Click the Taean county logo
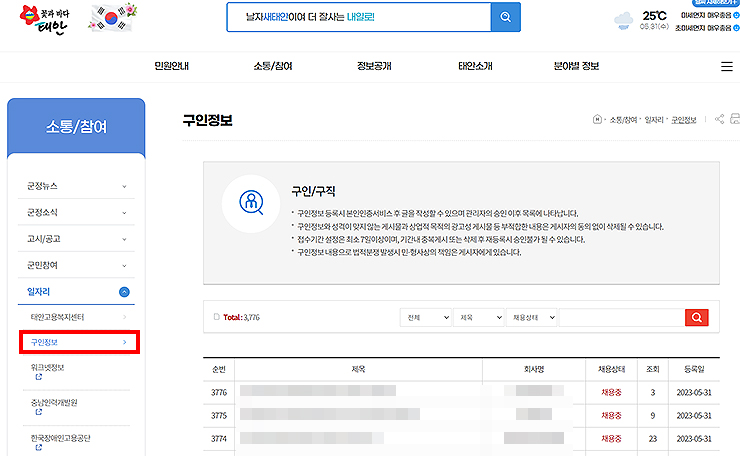The image size is (740, 456). click(x=44, y=20)
